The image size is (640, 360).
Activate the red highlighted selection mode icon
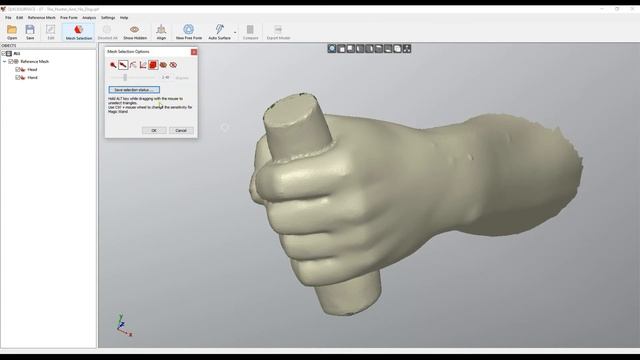(153, 65)
